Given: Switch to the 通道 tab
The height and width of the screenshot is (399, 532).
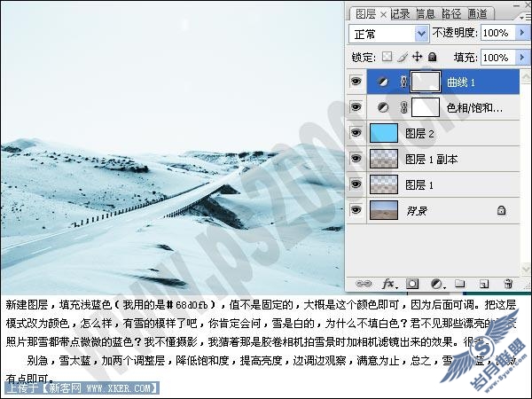Looking at the screenshot, I should 478,14.
